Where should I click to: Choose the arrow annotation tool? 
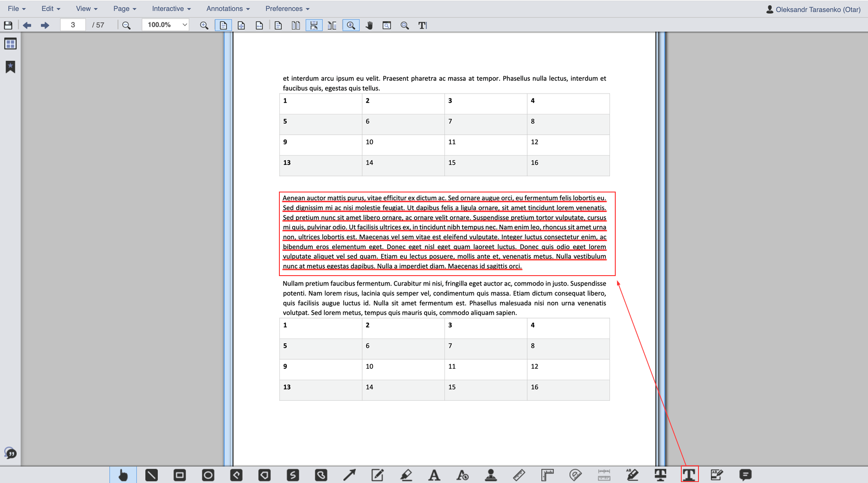tap(349, 475)
